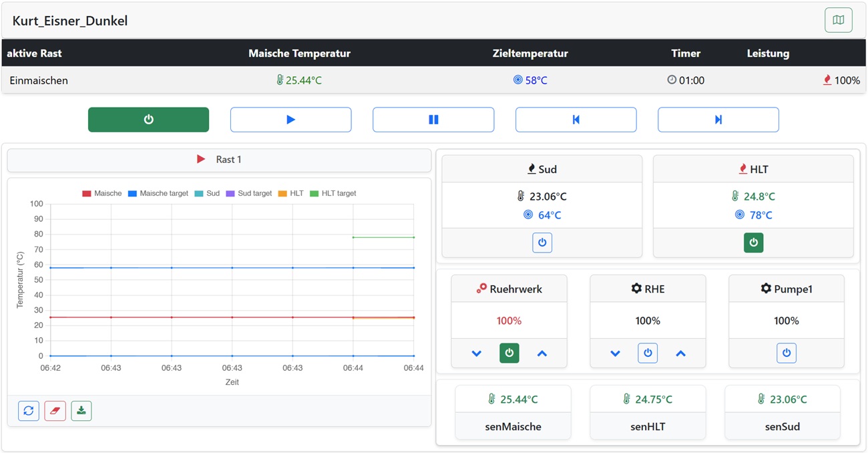The image size is (868, 453).
Task: Toggle RHE actor power
Action: click(x=648, y=353)
